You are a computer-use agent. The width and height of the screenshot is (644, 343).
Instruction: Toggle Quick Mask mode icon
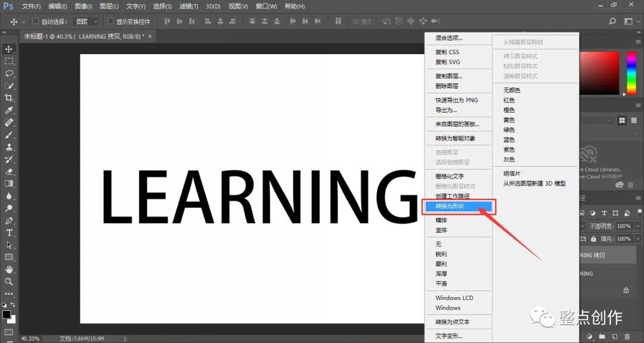[8, 332]
